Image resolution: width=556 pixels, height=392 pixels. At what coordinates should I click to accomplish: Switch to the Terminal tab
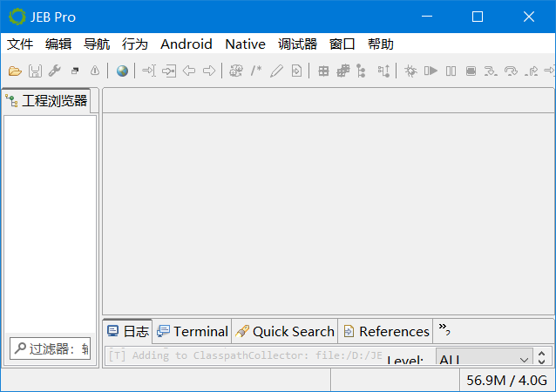click(x=193, y=331)
